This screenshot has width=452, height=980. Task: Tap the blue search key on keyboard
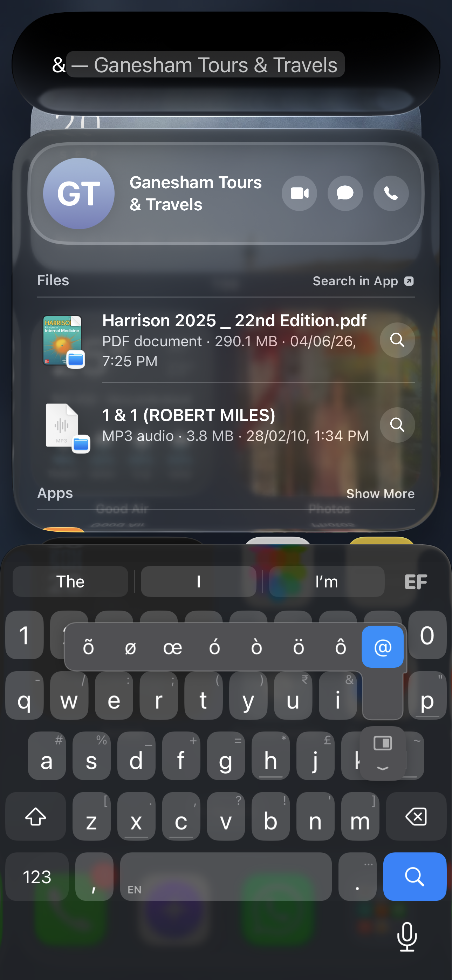[x=415, y=877]
